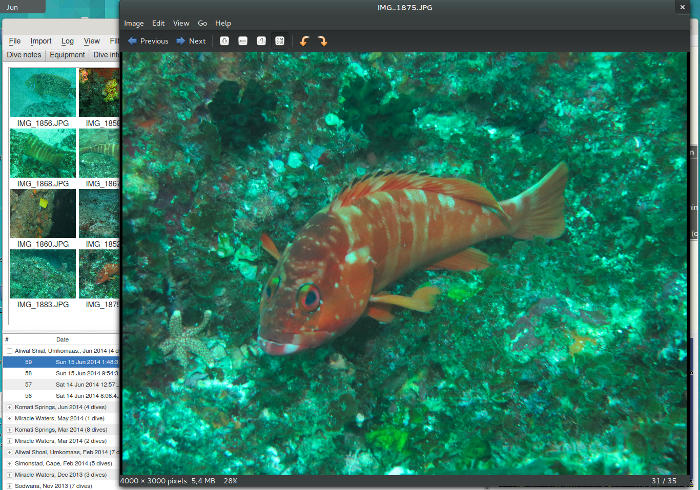Select the yellow coral thumbnail beside IMG_1858.JPG

click(100, 92)
